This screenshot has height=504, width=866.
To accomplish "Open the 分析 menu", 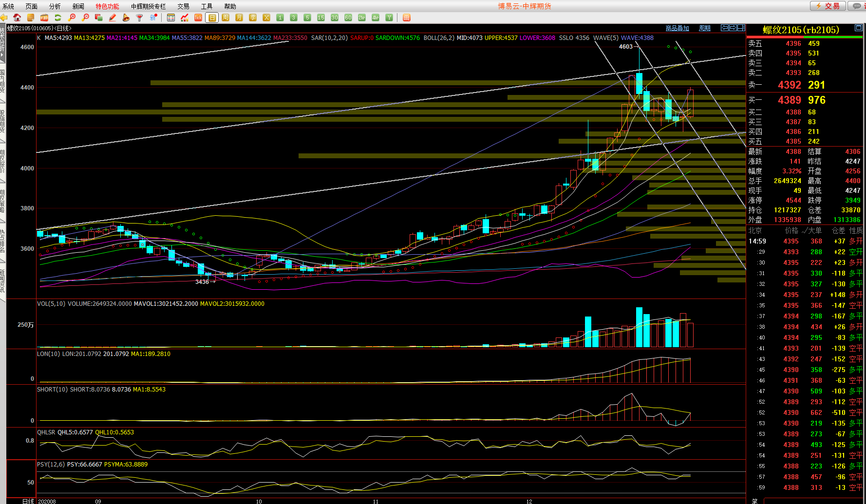I will 55,6.
